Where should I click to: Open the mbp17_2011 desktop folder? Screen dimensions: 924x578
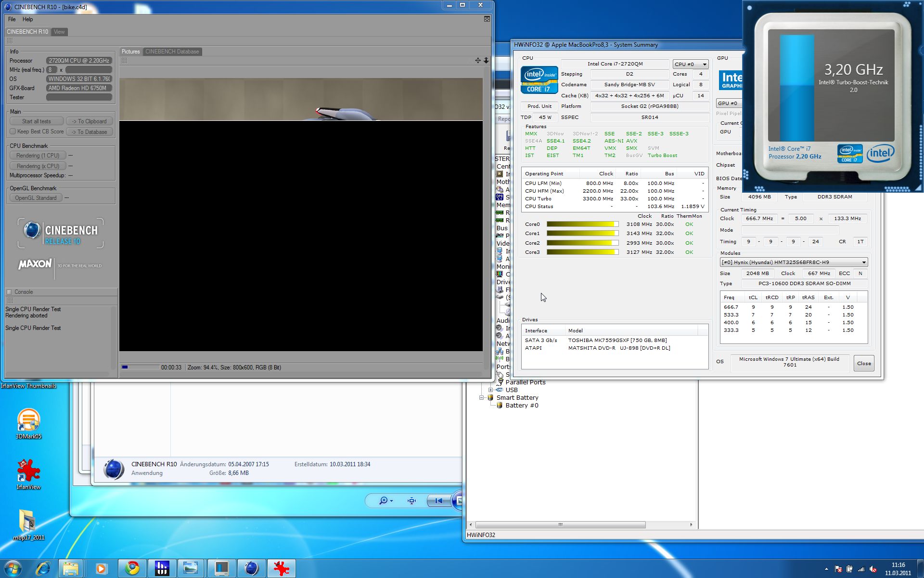[27, 522]
